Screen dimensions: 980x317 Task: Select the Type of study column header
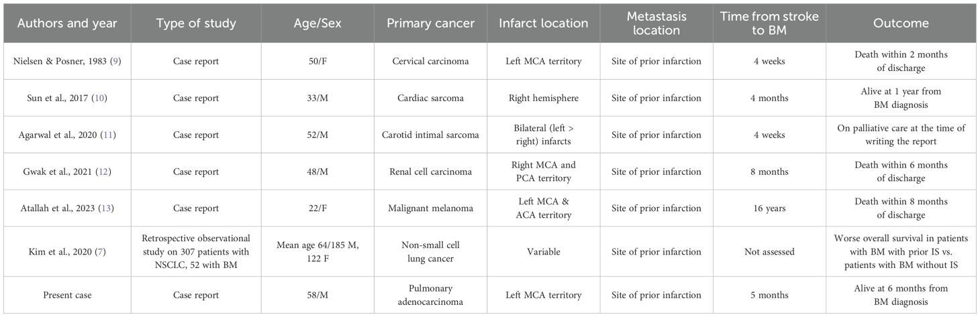click(x=196, y=23)
